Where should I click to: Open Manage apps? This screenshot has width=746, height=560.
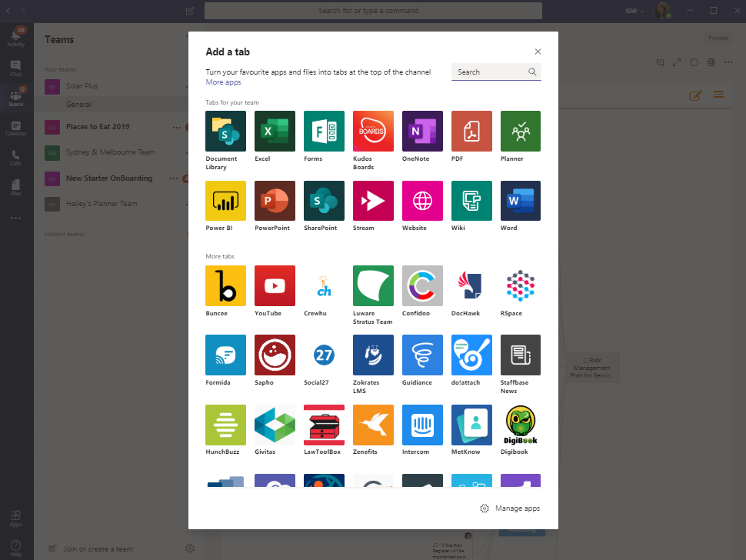(510, 508)
